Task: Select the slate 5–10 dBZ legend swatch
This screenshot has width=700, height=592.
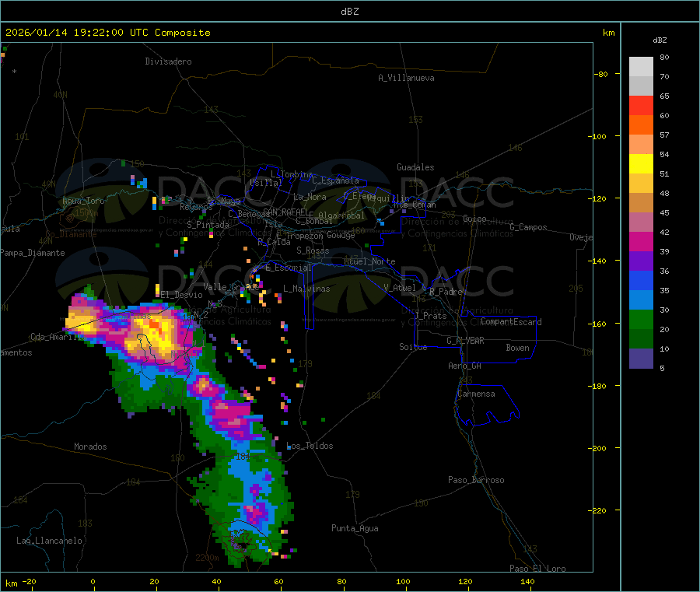Action: click(x=641, y=359)
